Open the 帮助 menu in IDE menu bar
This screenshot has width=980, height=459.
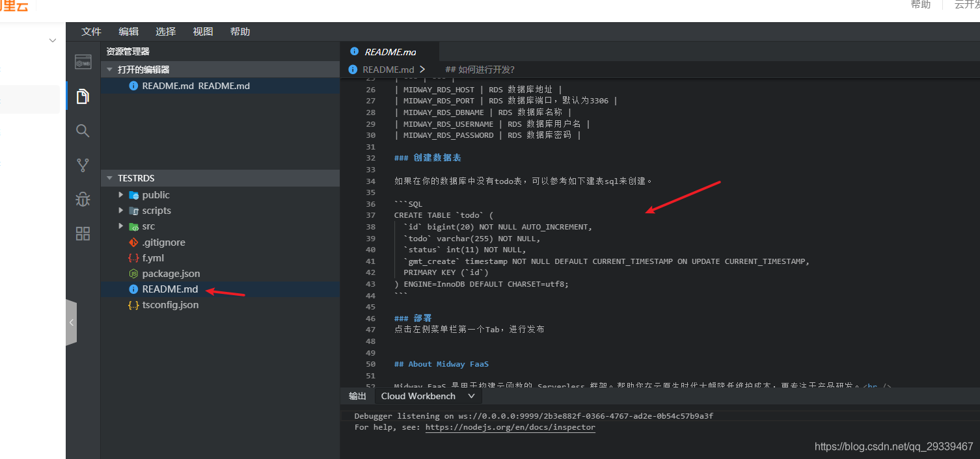(x=239, y=31)
